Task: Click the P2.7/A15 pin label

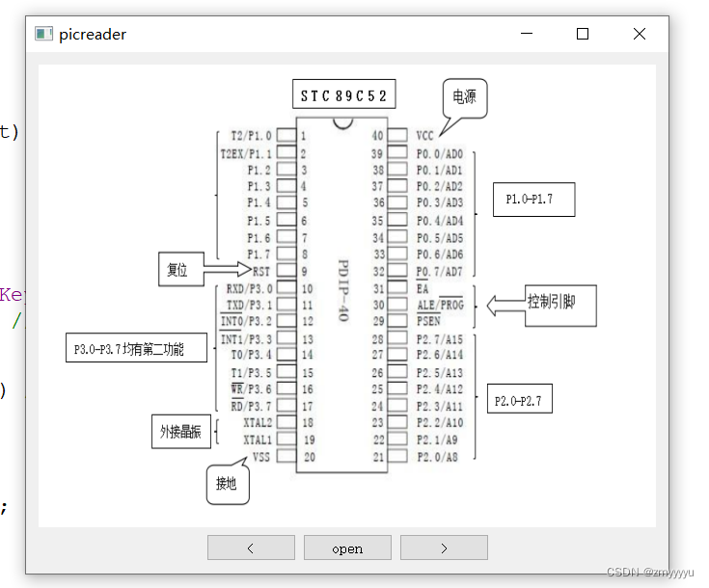Action: coord(440,339)
